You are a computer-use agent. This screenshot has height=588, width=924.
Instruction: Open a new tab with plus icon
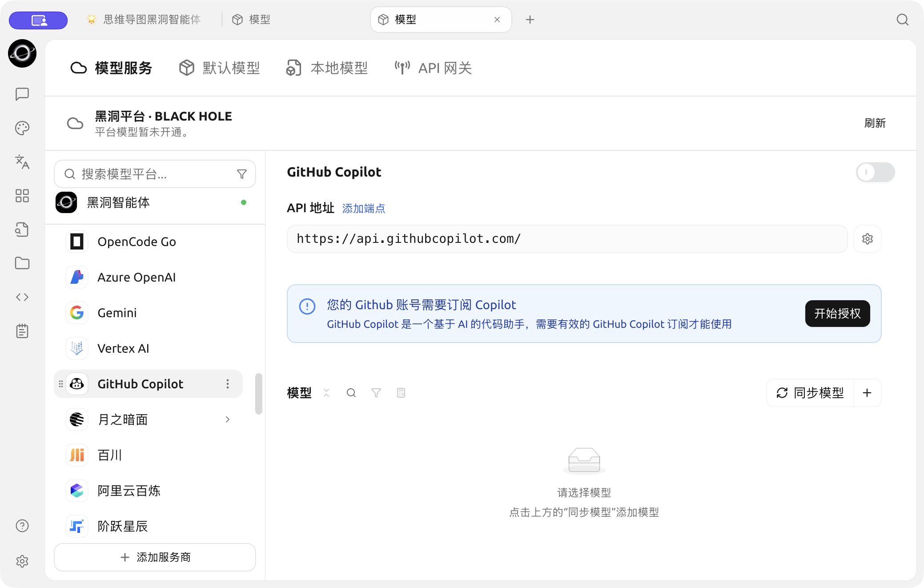tap(530, 20)
